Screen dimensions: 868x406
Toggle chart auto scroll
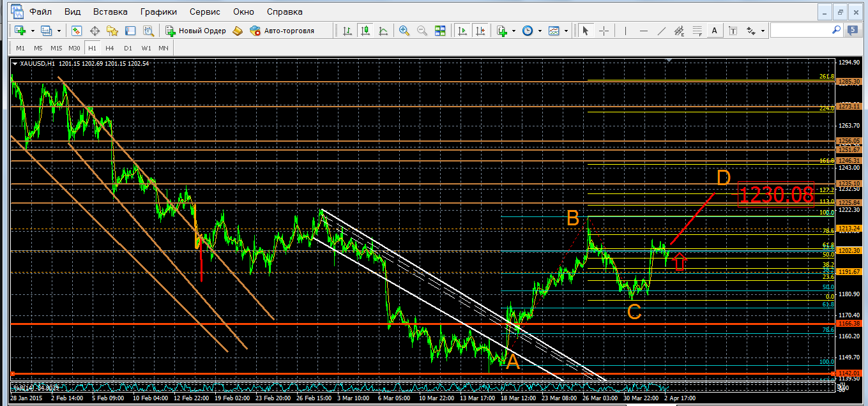click(462, 31)
